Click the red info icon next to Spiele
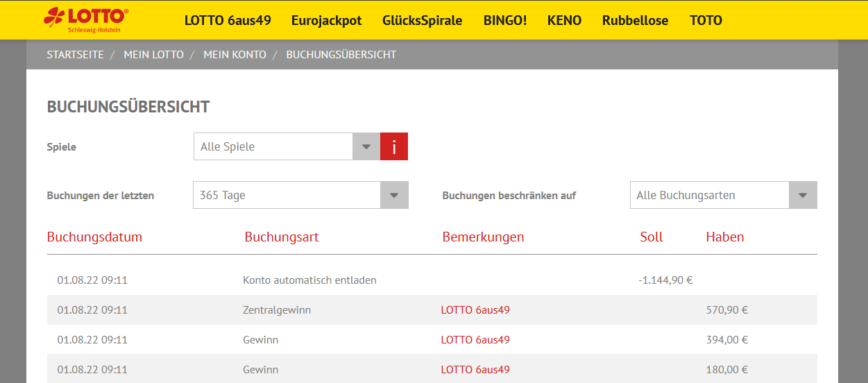 click(394, 146)
